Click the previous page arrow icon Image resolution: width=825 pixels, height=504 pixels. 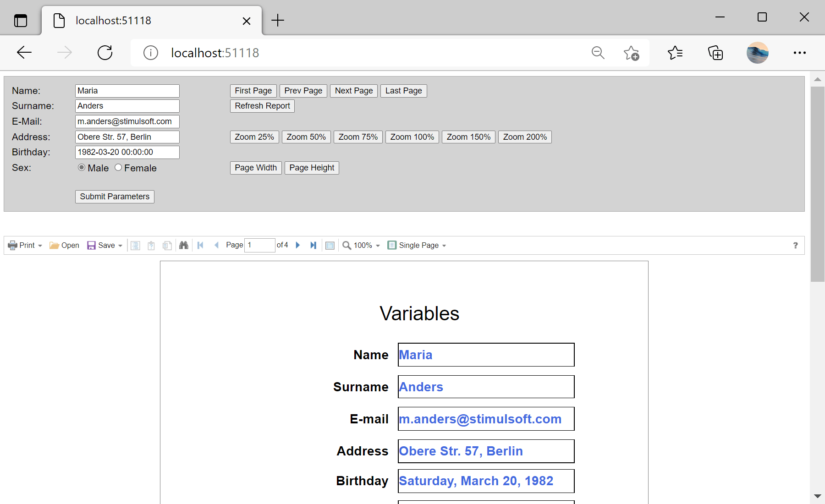216,245
